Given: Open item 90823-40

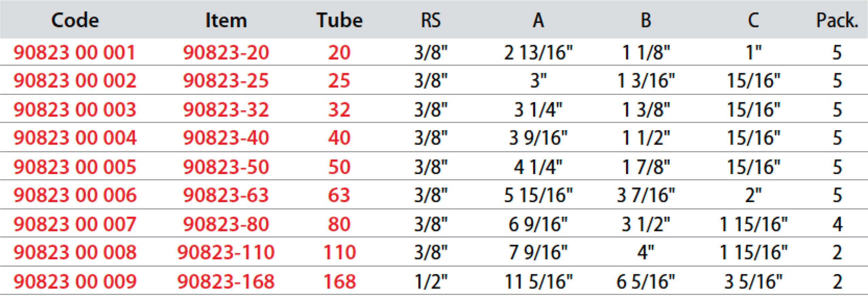Looking at the screenshot, I should pos(226,138).
